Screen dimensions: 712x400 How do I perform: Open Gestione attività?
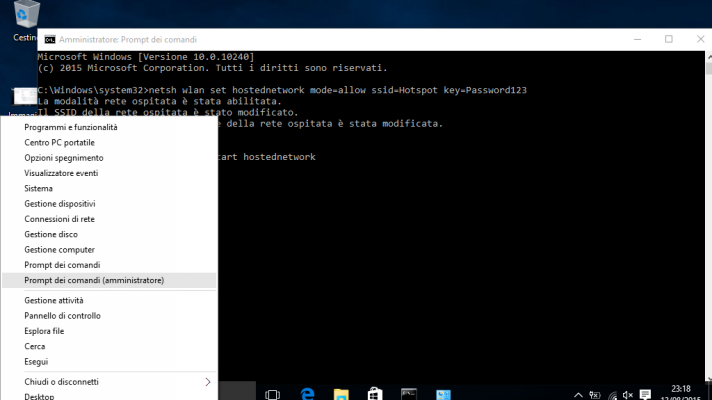click(109, 301)
